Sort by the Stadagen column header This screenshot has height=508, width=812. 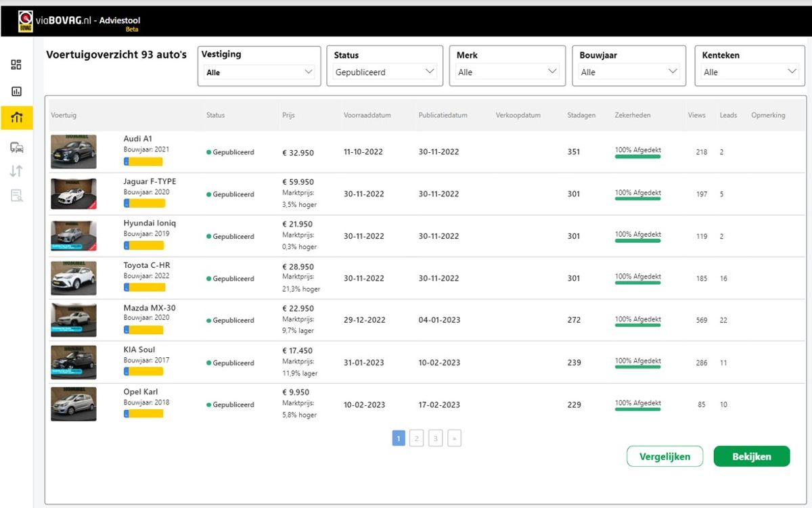click(581, 115)
